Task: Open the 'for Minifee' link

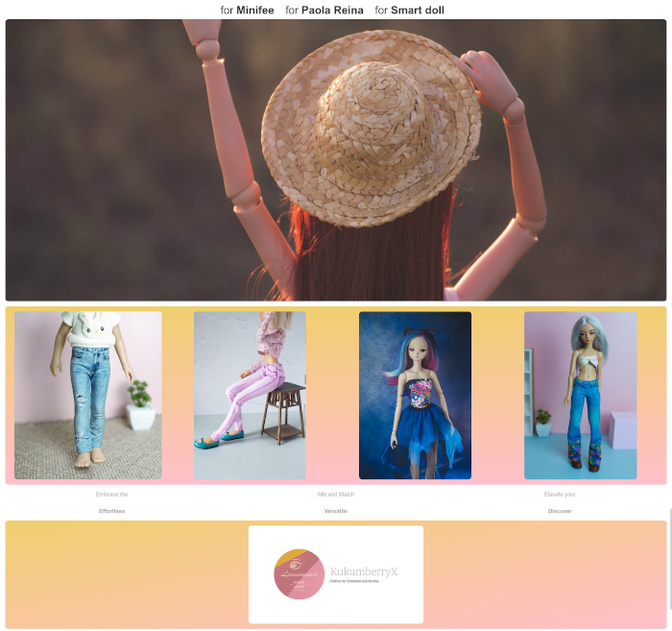Action: 247,11
